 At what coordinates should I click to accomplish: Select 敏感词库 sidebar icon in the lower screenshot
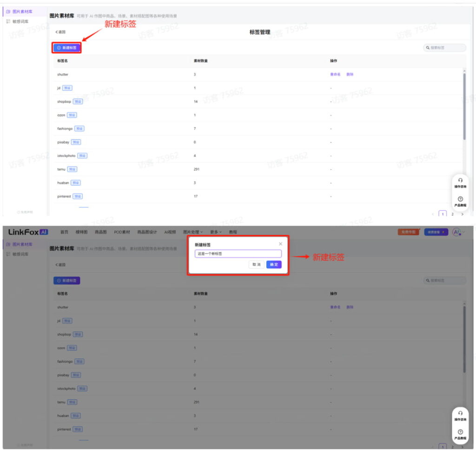click(x=8, y=254)
